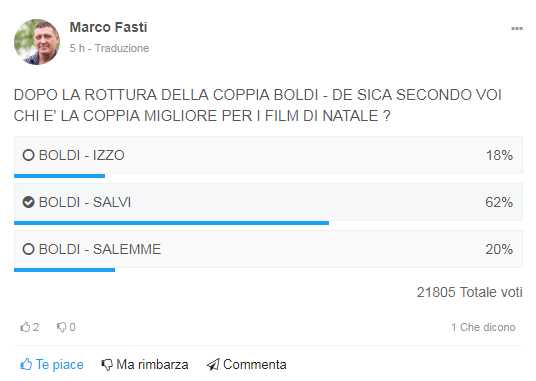The image size is (536, 381).
Task: Select the BOLDI - SALEMME radio option
Action: pos(28,249)
